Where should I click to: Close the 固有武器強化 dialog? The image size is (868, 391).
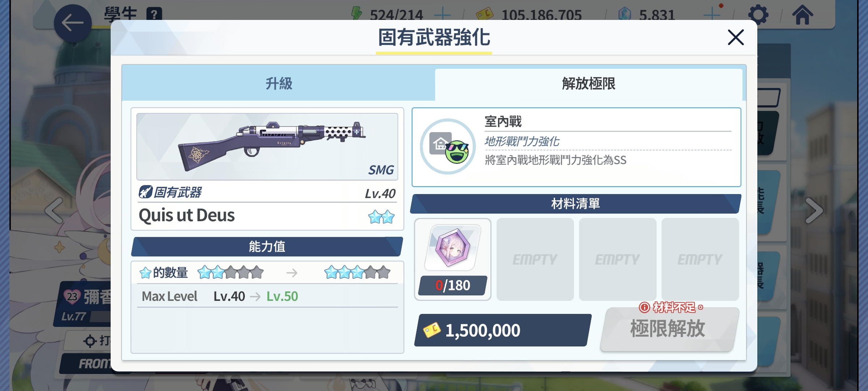[736, 37]
